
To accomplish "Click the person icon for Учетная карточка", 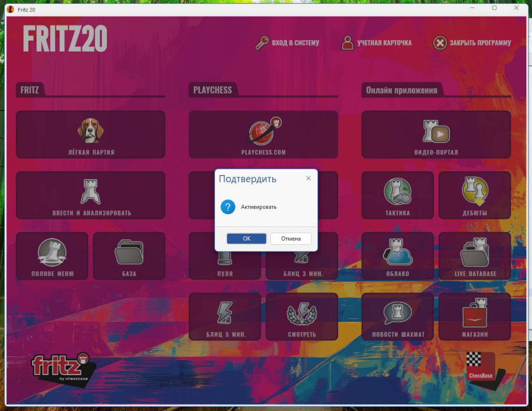I will 348,43.
